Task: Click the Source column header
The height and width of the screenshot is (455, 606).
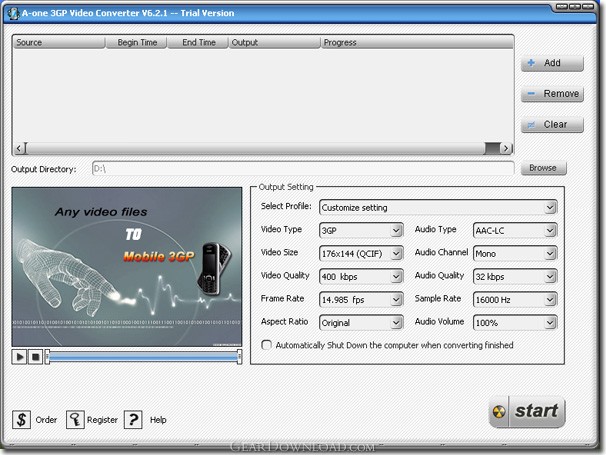Action: (59, 42)
